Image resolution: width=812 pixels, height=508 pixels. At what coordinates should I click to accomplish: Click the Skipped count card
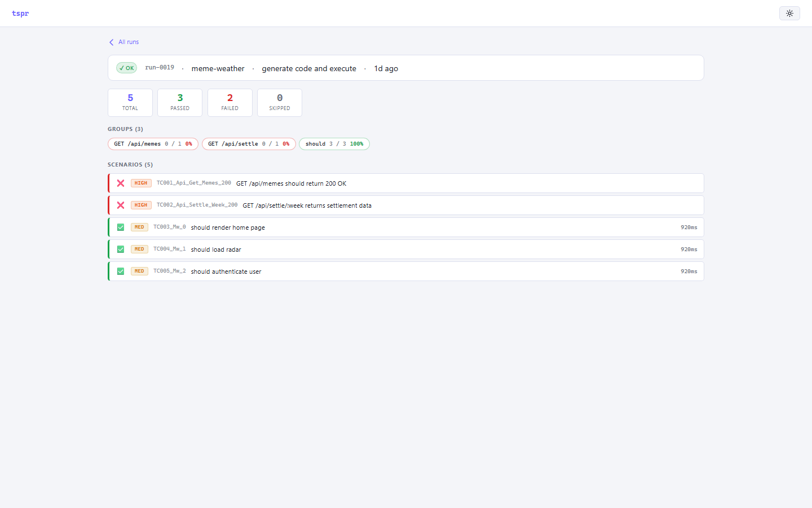[x=280, y=103]
